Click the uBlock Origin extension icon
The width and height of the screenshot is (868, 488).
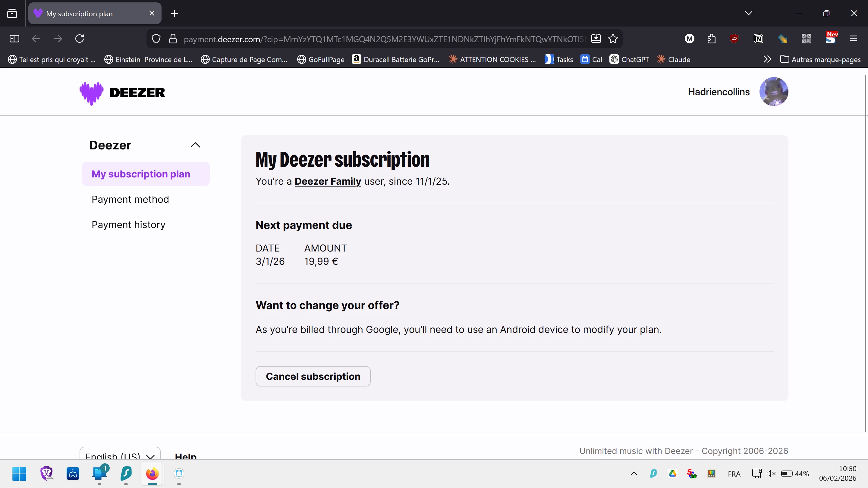[x=734, y=39]
